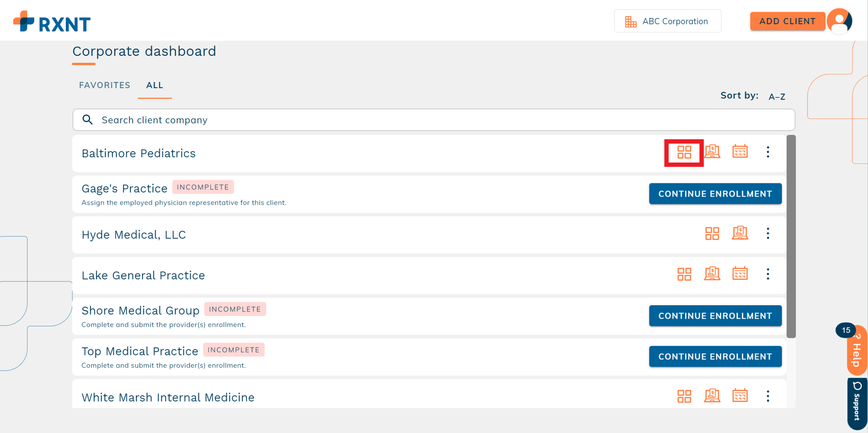The width and height of the screenshot is (868, 433).
Task: Select the Gage's Practice client name
Action: pos(124,188)
